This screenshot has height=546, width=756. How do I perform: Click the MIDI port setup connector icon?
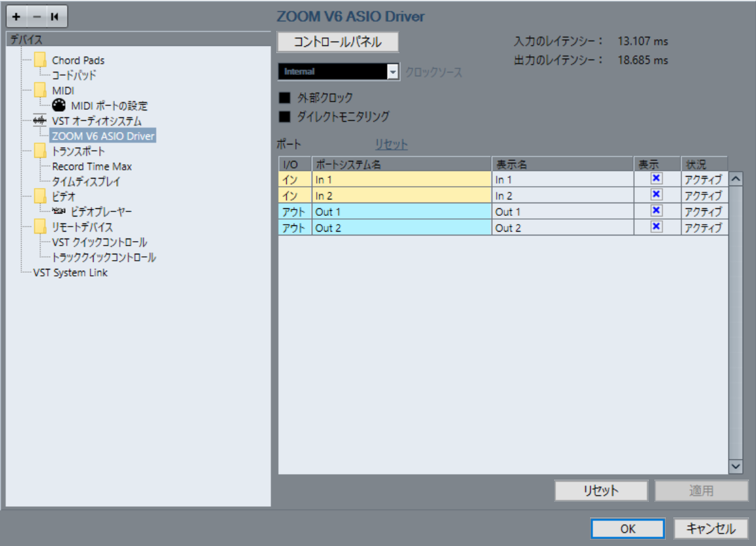coord(59,105)
